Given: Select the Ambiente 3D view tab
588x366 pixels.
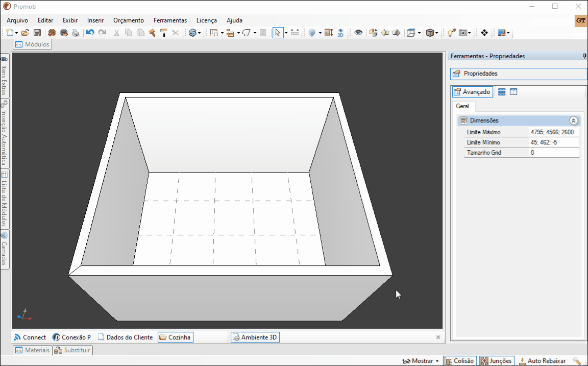Looking at the screenshot, I should 255,337.
